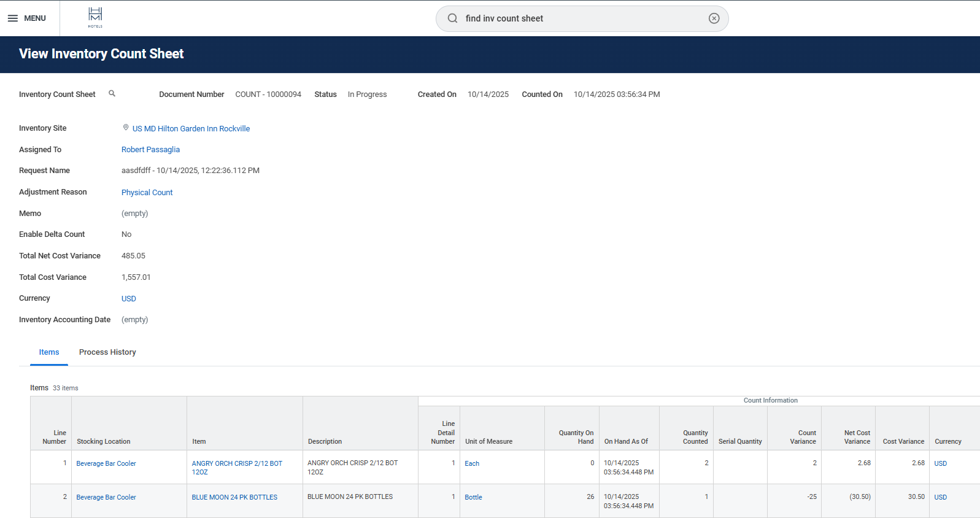Click the Physical Count adjustment reason link
980x518 pixels.
pos(147,193)
